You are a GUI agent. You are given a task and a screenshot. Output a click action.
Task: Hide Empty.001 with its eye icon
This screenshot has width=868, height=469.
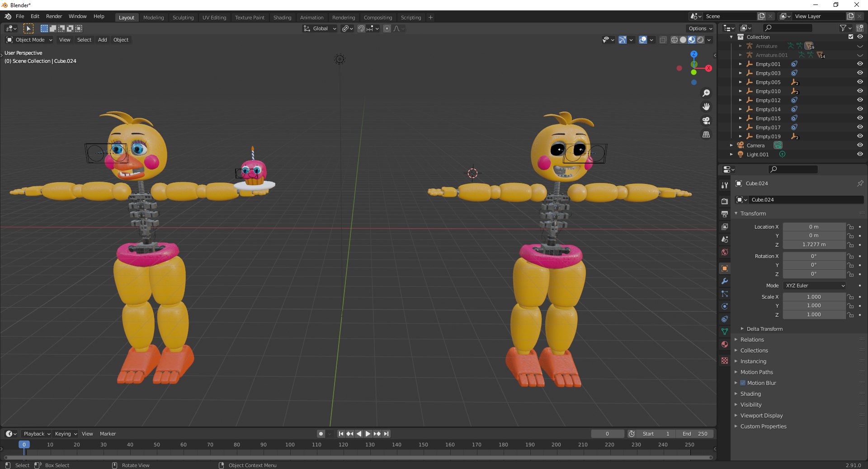pyautogui.click(x=860, y=64)
